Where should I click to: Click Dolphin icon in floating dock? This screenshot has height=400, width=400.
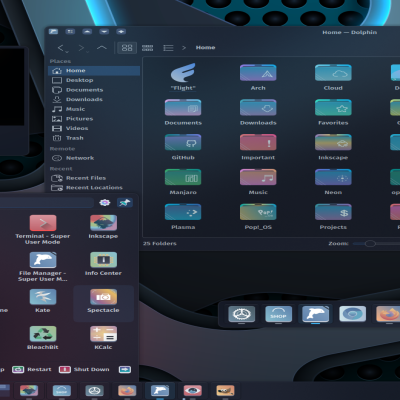tap(315, 314)
